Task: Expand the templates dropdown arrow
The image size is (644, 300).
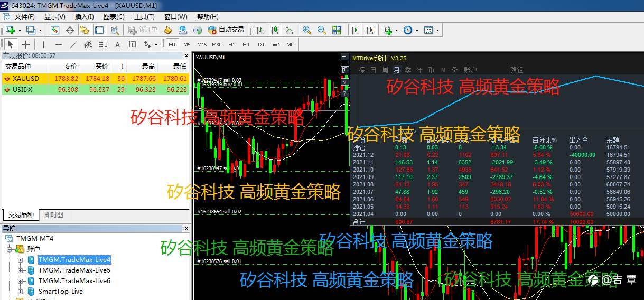Action: coord(437,30)
